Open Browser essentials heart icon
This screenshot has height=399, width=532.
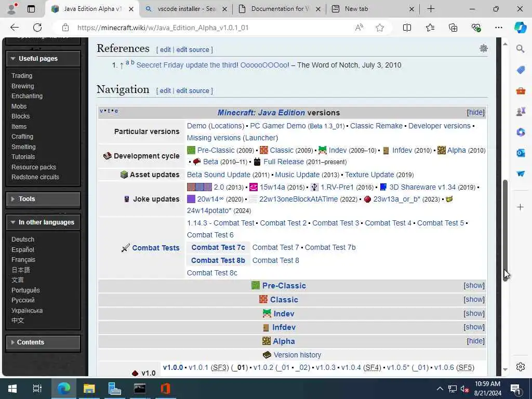point(476,28)
